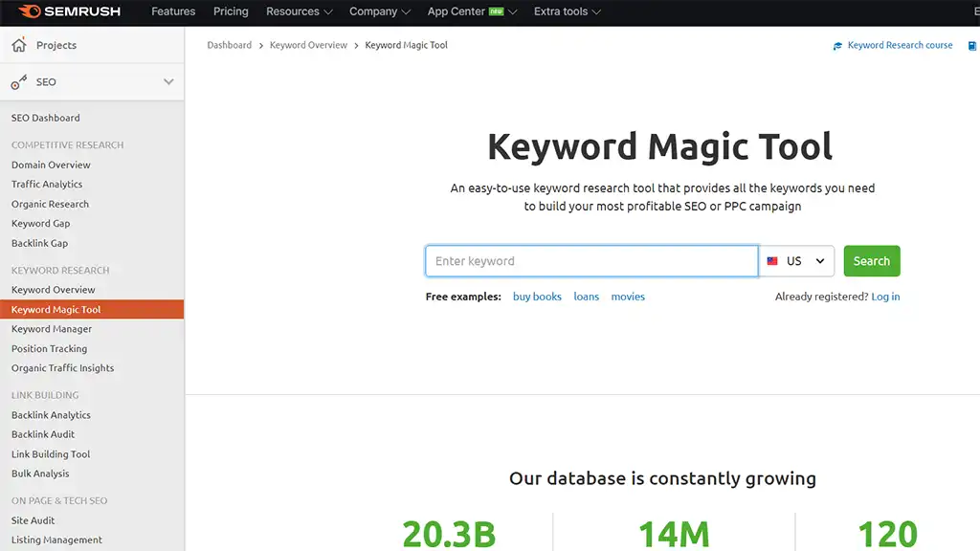The width and height of the screenshot is (980, 551).
Task: Try the movies example link
Action: click(x=628, y=297)
